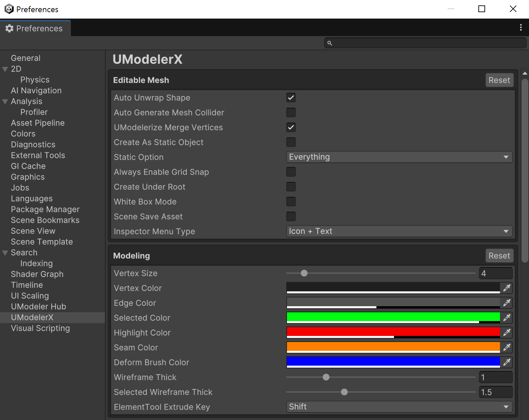This screenshot has width=529, height=420.
Task: Collapse the Search category arrow
Action: [x=5, y=253]
